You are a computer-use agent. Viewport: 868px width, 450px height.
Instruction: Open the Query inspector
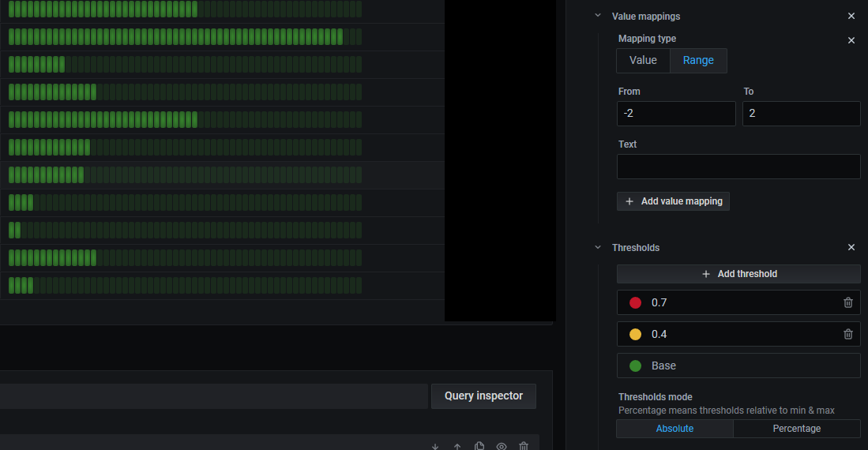(483, 396)
